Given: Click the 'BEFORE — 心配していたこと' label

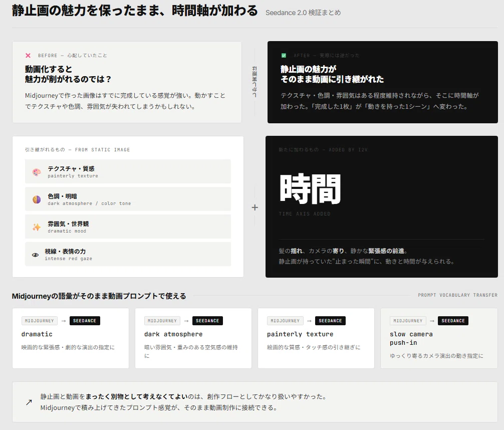Looking at the screenshot, I should click(73, 55).
